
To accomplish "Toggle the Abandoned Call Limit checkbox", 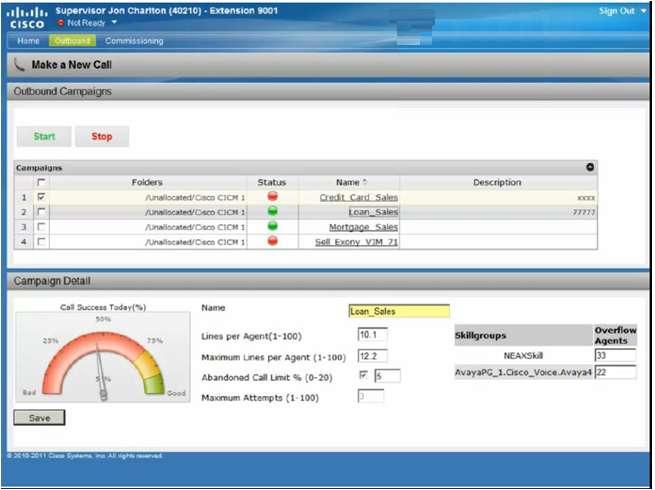I will tap(363, 375).
